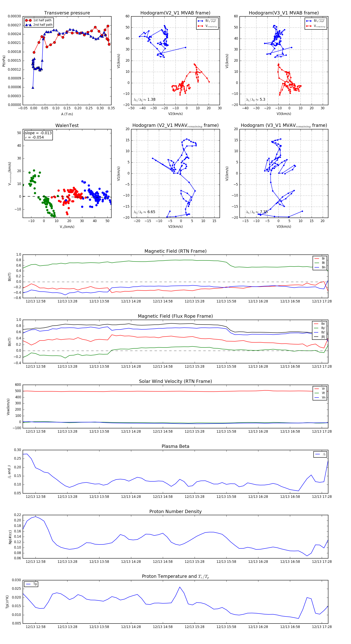Screen dimensions: 351x644
Task: Click the 'Hodogram(V2_V1 MVAB frame)' title
Action: click(x=175, y=13)
